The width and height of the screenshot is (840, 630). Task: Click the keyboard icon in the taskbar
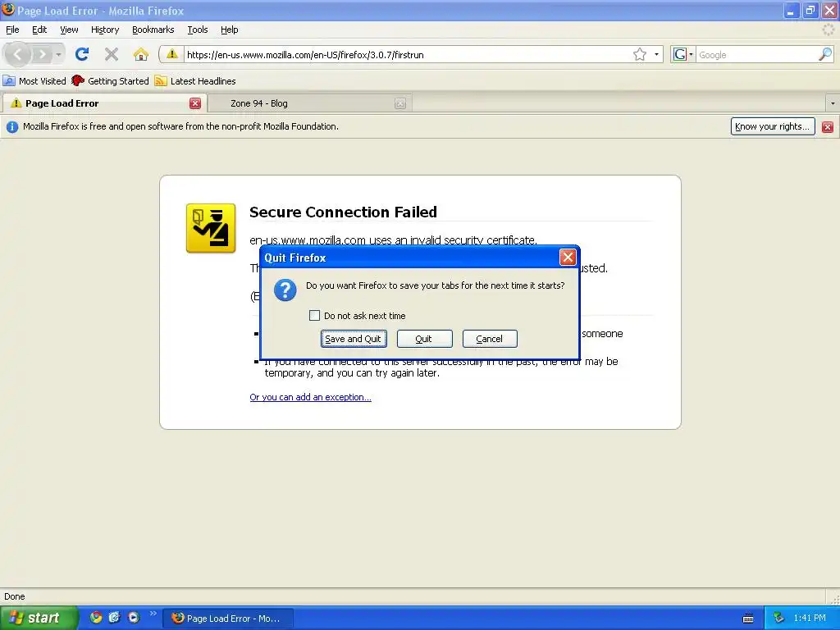tap(748, 619)
